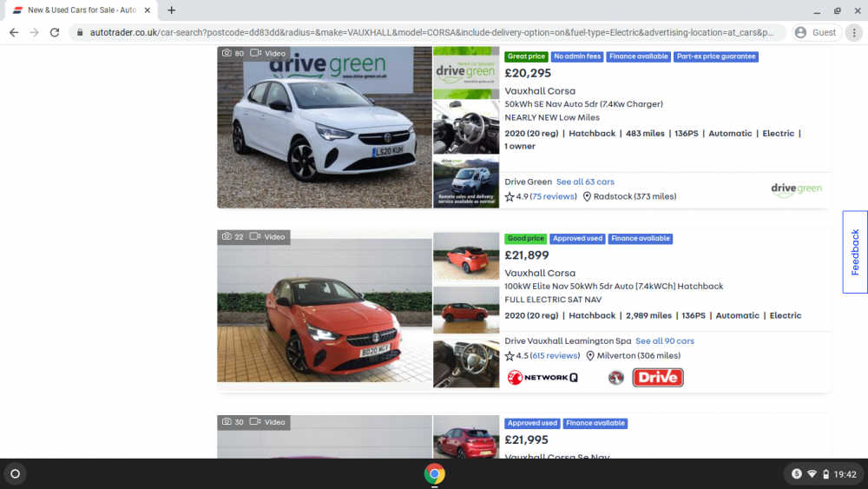This screenshot has width=868, height=489.
Task: View orange Corsa interior thumbnail
Action: click(466, 364)
